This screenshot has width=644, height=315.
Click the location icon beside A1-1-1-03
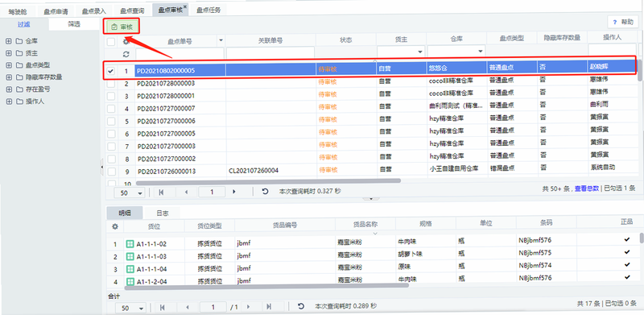pos(130,257)
